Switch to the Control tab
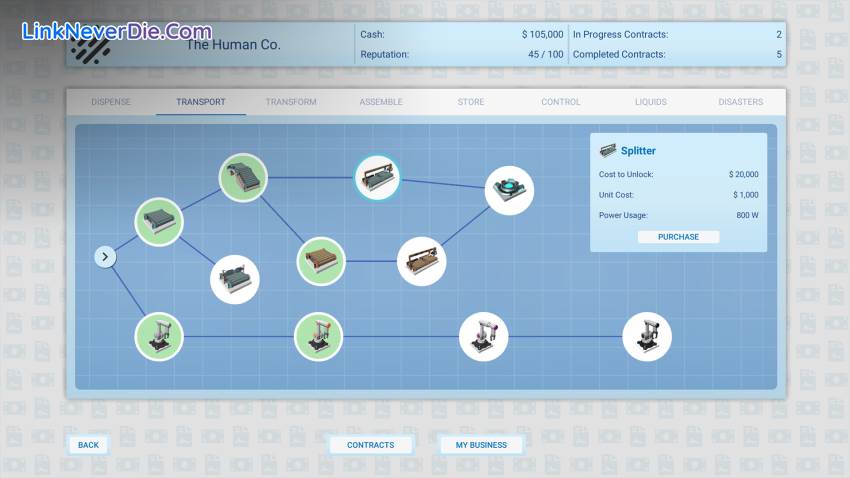Screen dimensions: 850x478 [561, 102]
